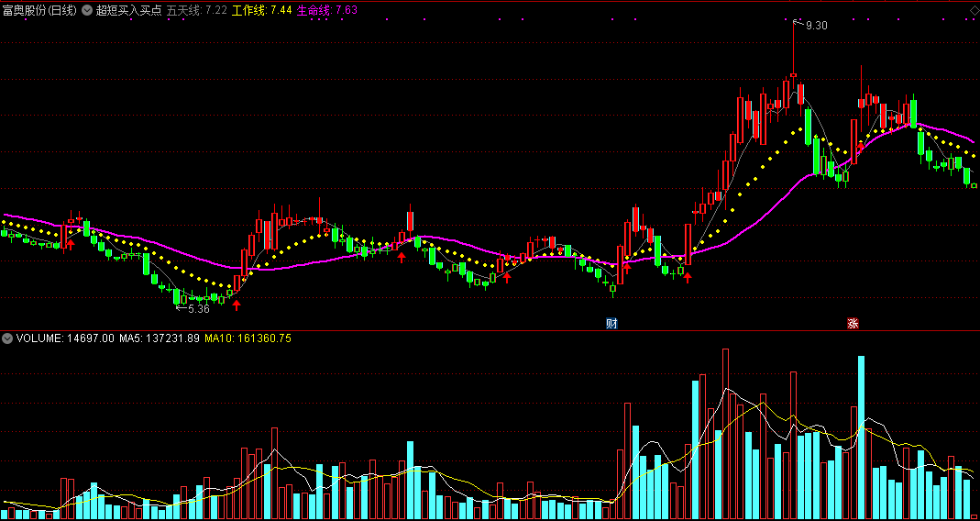
Task: Open the 涨 limit-up info marker
Action: pos(853,324)
